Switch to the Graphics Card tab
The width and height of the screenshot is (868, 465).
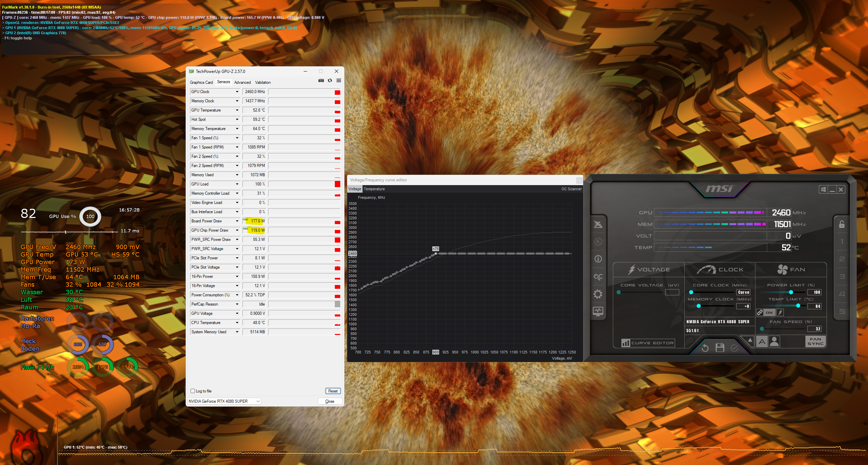click(x=201, y=82)
